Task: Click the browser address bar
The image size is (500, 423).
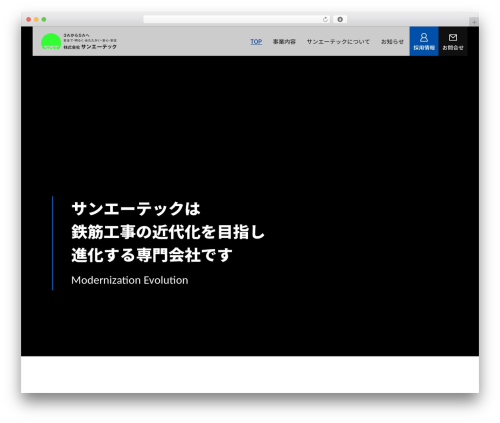Action: [237, 19]
